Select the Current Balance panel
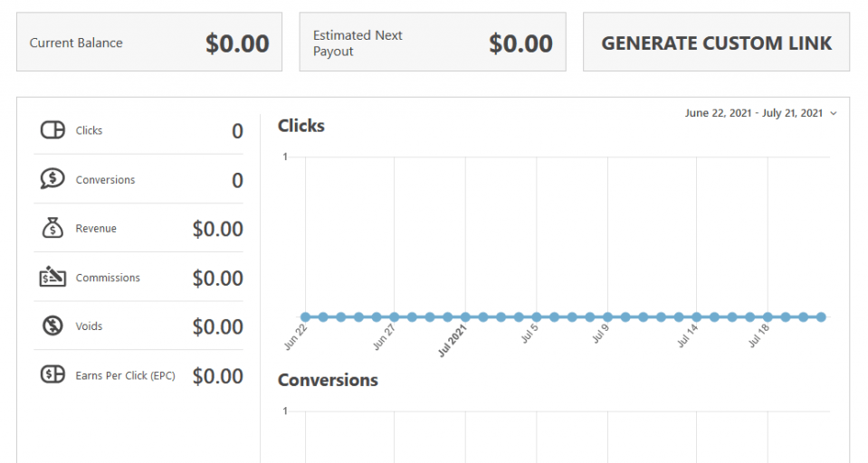The image size is (868, 463). (x=149, y=43)
